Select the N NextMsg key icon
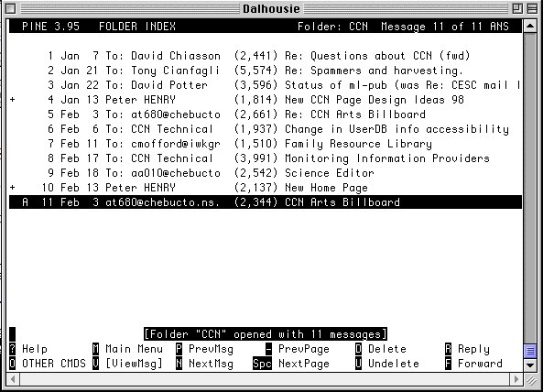 179,364
